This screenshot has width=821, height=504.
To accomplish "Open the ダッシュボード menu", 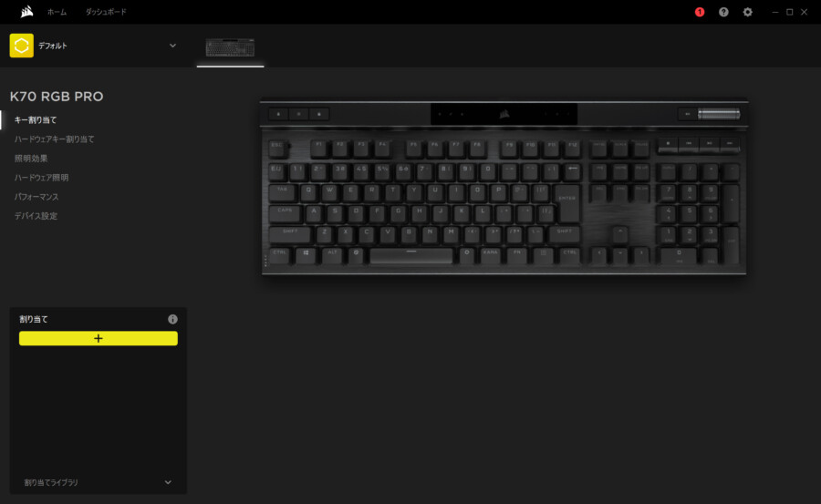I will coord(107,12).
